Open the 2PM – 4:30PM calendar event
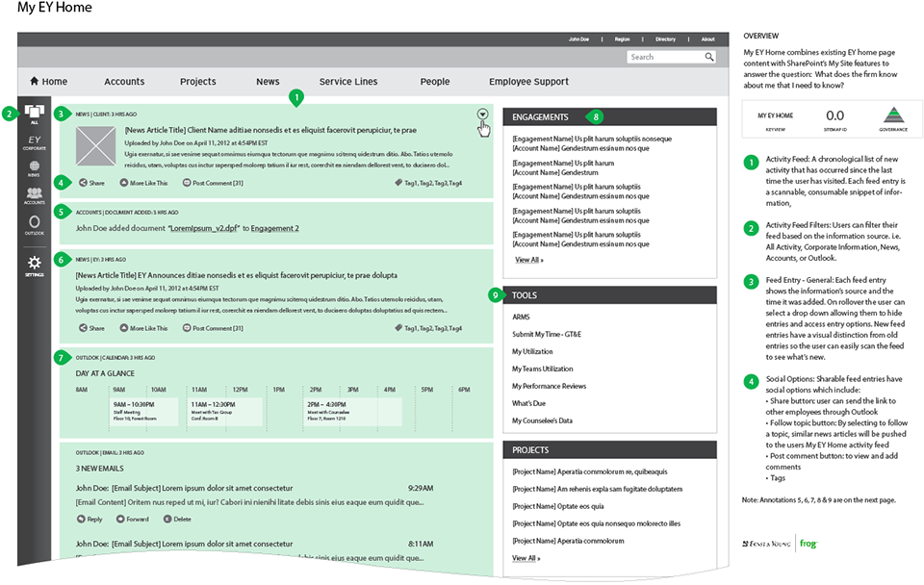Image resolution: width=924 pixels, height=585 pixels. (x=353, y=412)
